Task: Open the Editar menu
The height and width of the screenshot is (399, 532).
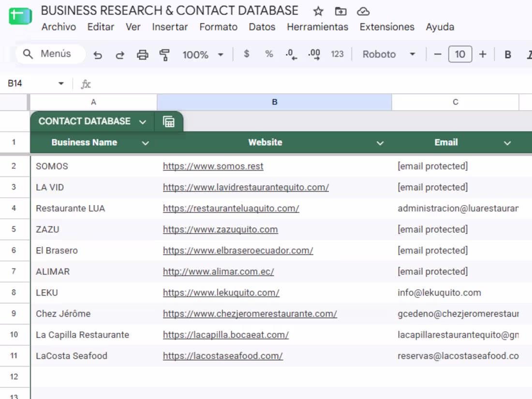Action: 101,27
